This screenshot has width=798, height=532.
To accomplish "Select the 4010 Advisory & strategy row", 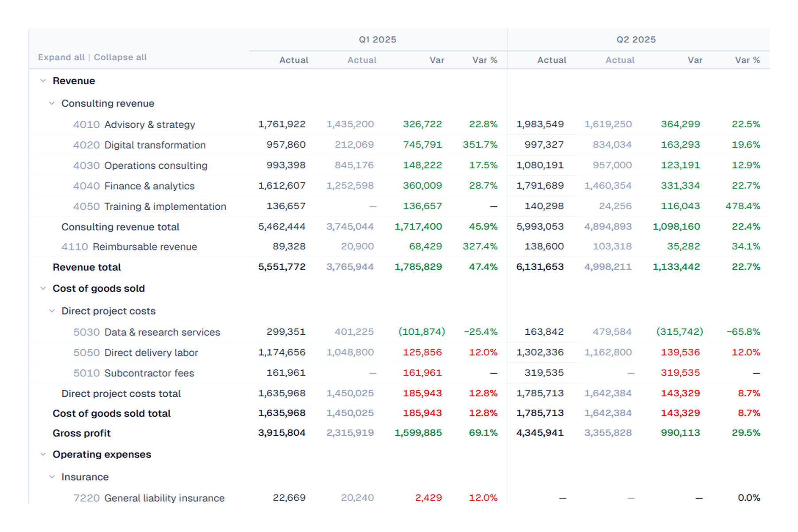I will tap(399, 125).
